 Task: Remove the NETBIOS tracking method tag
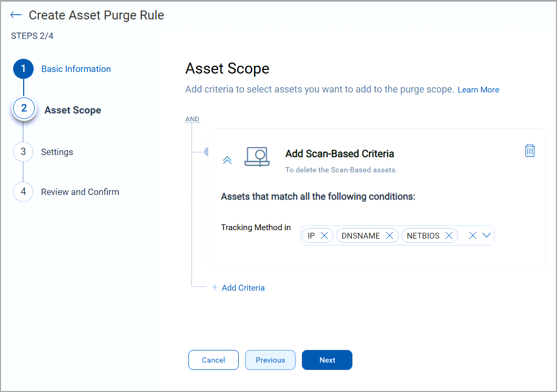point(449,235)
